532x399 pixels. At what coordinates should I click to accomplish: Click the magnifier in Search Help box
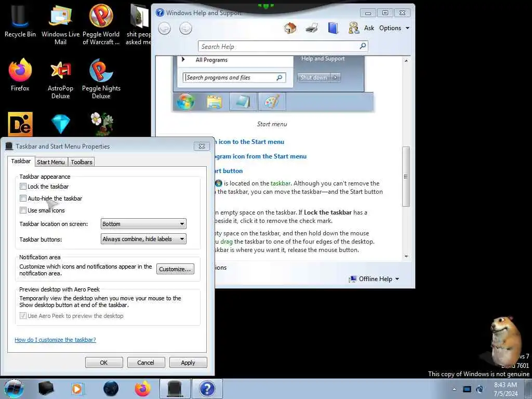pos(363,46)
